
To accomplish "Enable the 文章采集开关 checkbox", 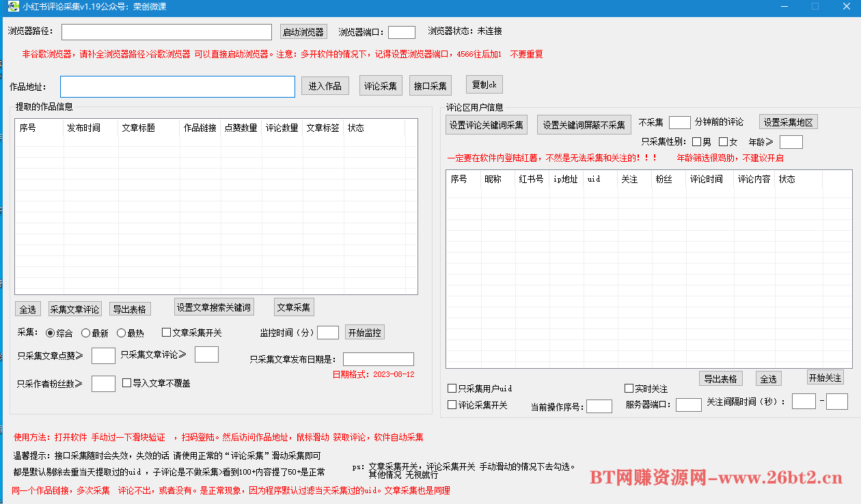I will pyautogui.click(x=166, y=333).
